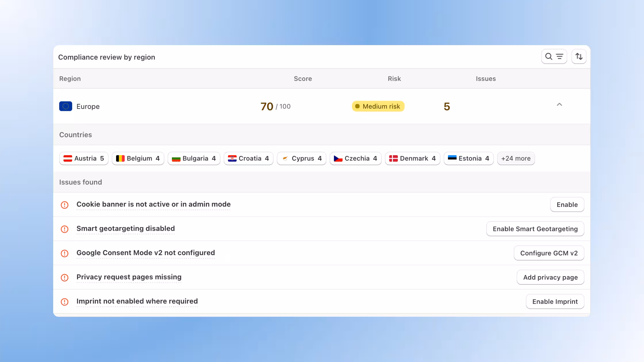Click Add privacy page
644x362 pixels.
tap(550, 277)
